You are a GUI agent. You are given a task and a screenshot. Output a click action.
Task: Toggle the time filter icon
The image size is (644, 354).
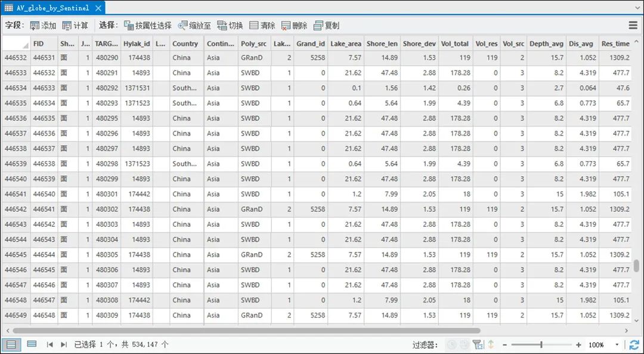click(451, 344)
